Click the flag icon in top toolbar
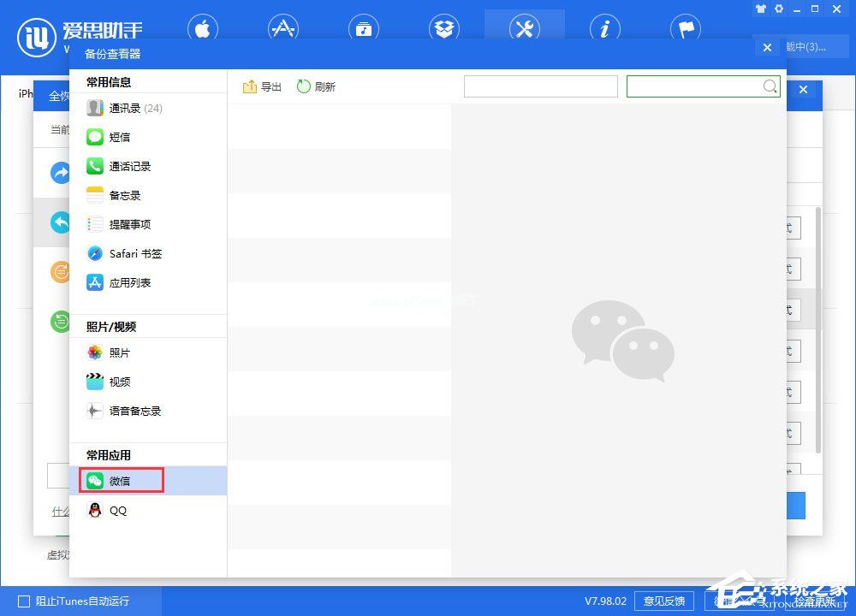This screenshot has height=616, width=856. coord(685,28)
